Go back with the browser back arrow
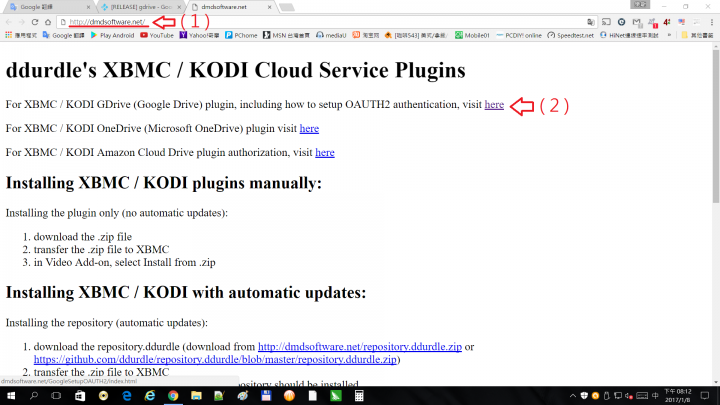Viewport: 720px width, 405px height. [9, 22]
